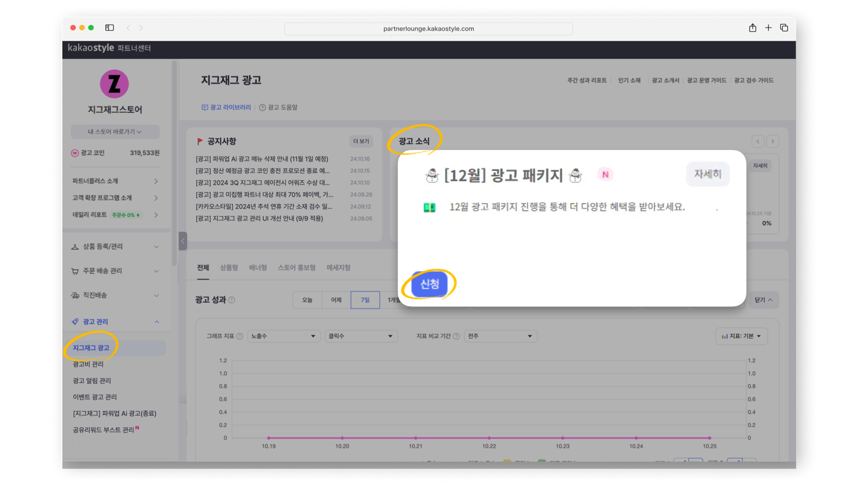Screen dimensions: 868x488
Task: Open the 광고 라이브러리 link
Action: [x=226, y=107]
